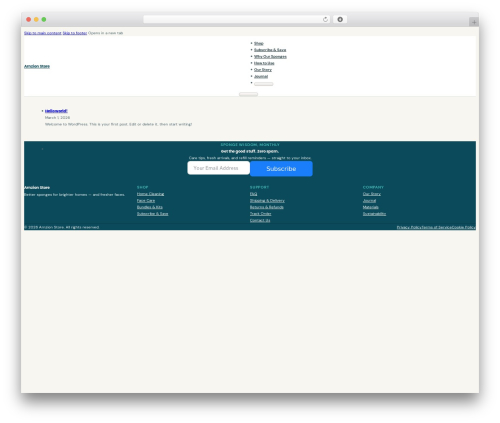Click the SHOP column heading in footer
Image resolution: width=500 pixels, height=423 pixels.
[142, 187]
